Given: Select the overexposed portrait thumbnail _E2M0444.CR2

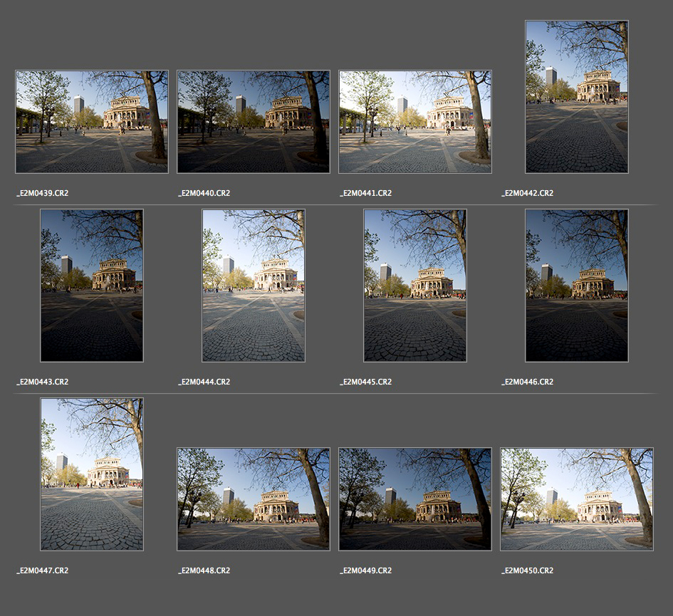Looking at the screenshot, I should (254, 286).
